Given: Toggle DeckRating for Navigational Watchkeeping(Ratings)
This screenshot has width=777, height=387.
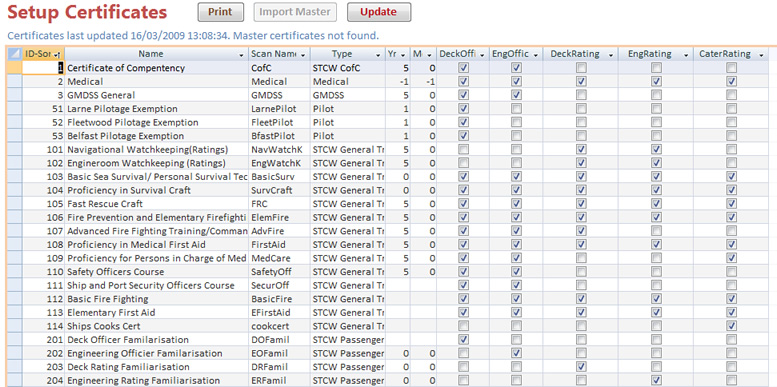Looking at the screenshot, I should point(581,149).
